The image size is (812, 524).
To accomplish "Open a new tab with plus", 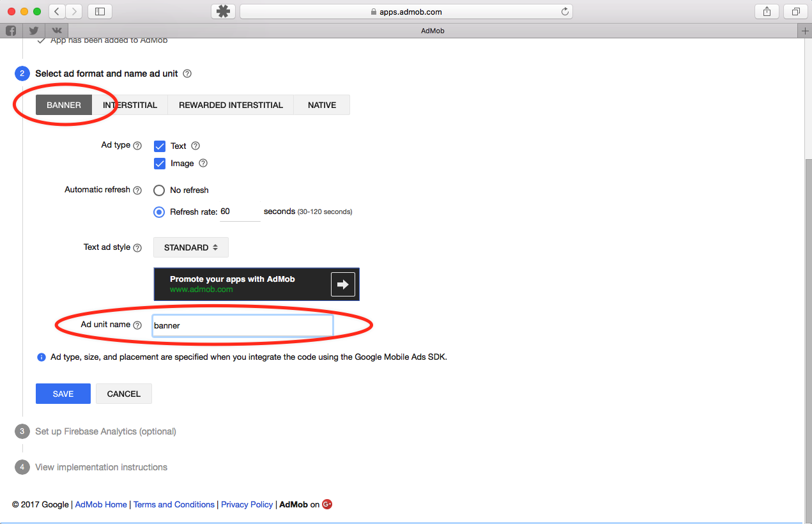I will click(805, 31).
